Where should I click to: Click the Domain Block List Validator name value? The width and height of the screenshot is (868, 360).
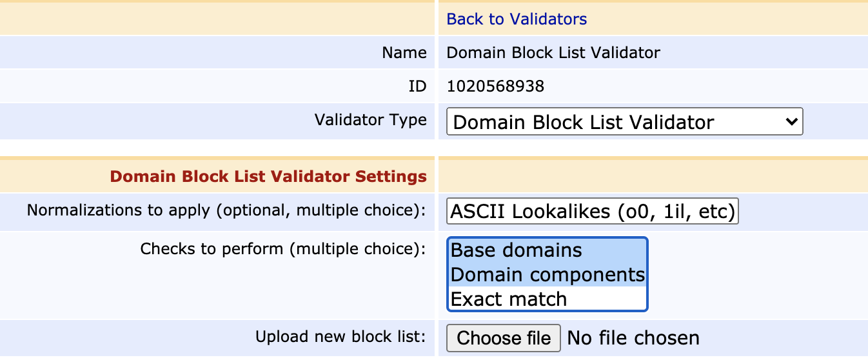(553, 53)
